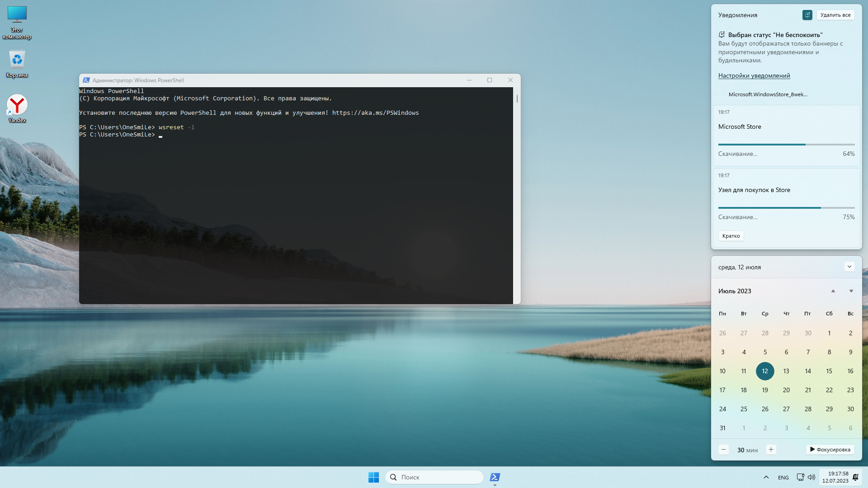Screen dimensions: 868x488
Task: Click the PowerShell icon in the taskbar
Action: [x=495, y=477]
